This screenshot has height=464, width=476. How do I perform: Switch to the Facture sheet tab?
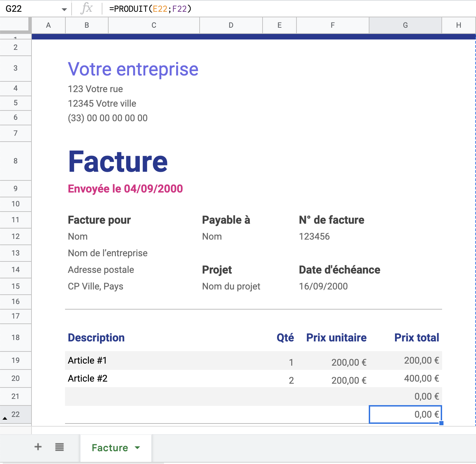tap(109, 448)
